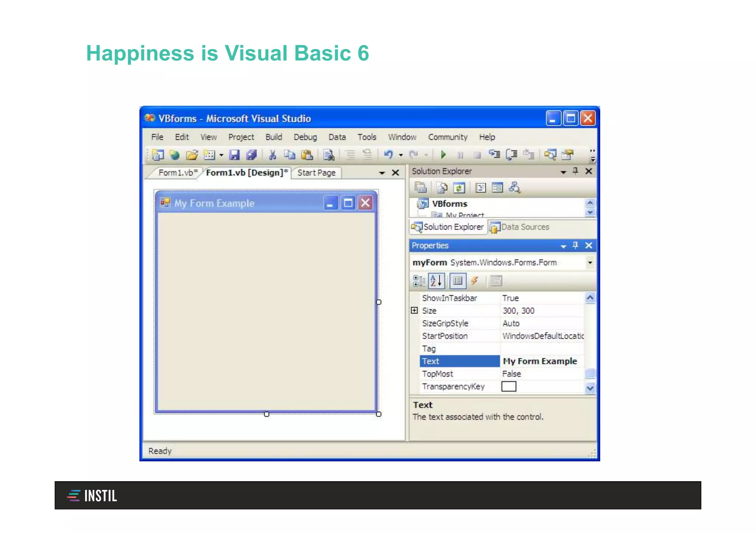The image size is (756, 534).
Task: Click the Undo arrow icon
Action: (x=388, y=155)
